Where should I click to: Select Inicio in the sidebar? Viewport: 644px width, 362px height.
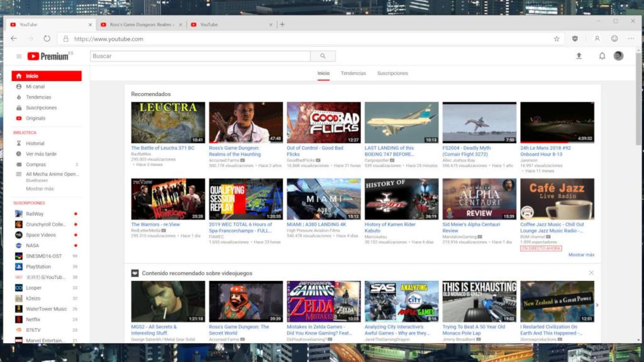(x=47, y=76)
